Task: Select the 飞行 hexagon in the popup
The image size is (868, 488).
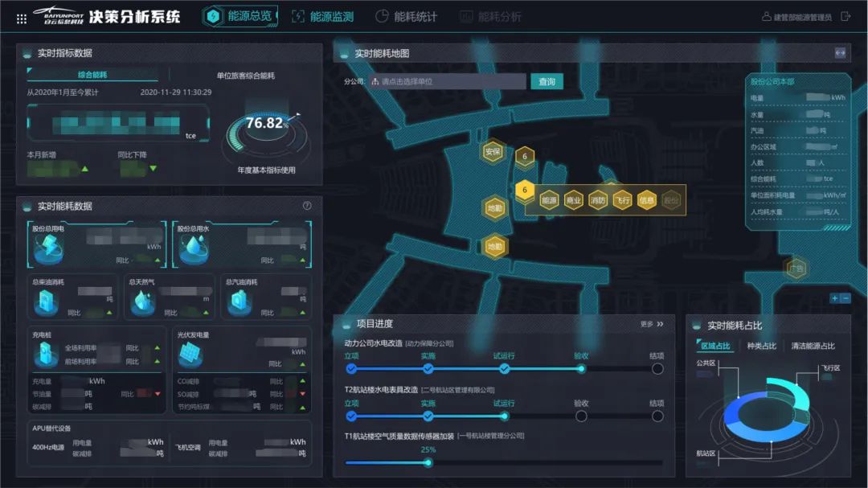Action: click(x=622, y=200)
